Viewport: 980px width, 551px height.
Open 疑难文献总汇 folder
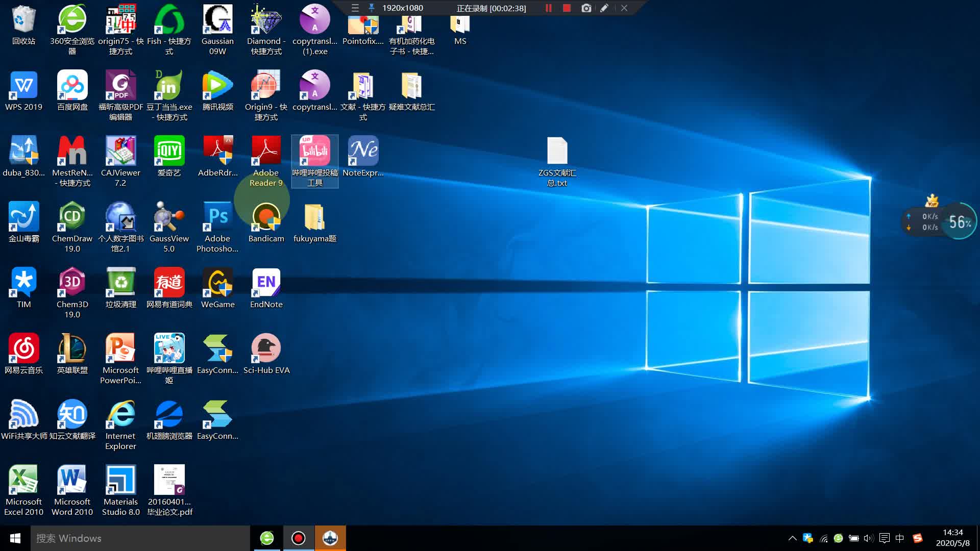tap(411, 85)
